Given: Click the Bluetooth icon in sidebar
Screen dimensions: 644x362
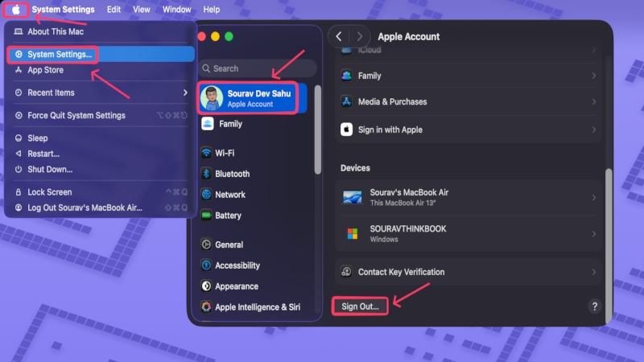Looking at the screenshot, I should (206, 174).
